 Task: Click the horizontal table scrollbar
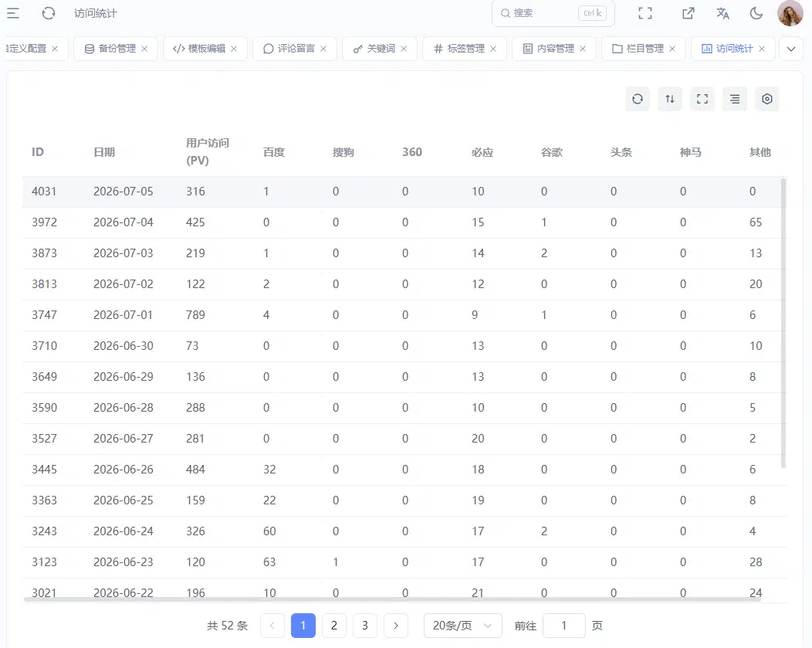[x=392, y=599]
